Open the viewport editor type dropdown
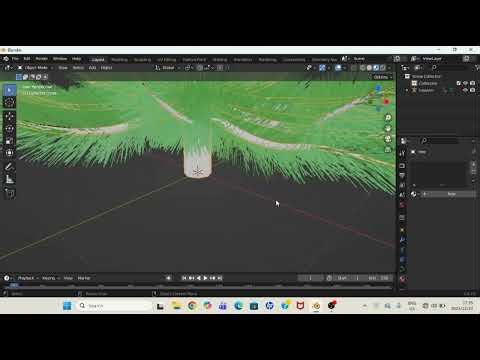 (9, 68)
